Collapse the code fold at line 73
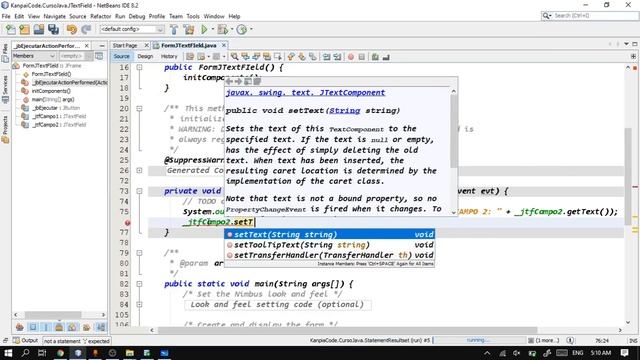The image size is (640, 360). [x=139, y=191]
